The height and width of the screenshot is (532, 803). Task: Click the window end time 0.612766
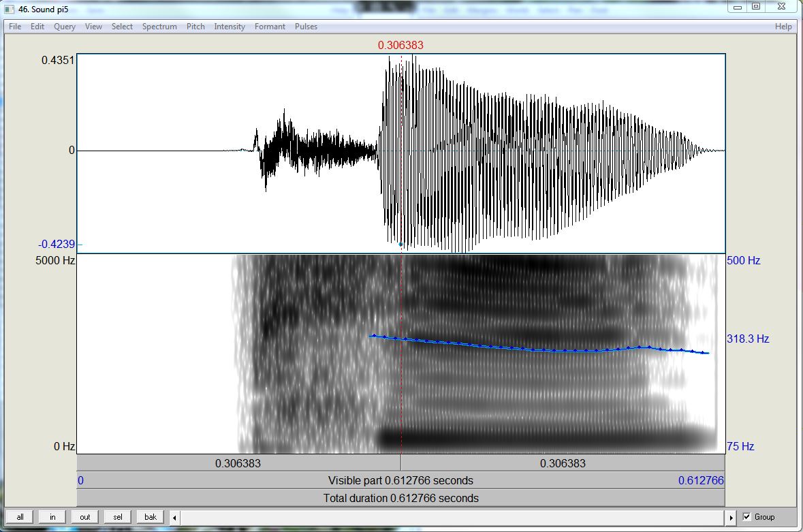(701, 481)
